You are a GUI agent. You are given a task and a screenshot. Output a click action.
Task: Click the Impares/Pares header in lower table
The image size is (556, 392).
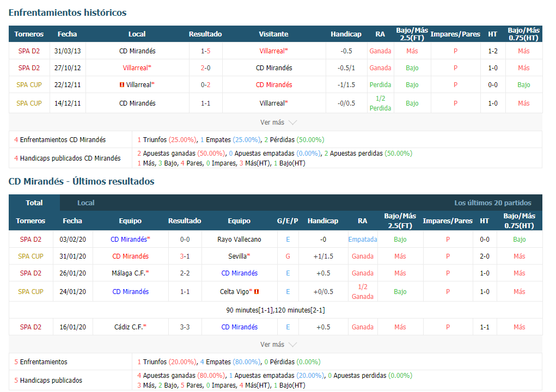448,221
